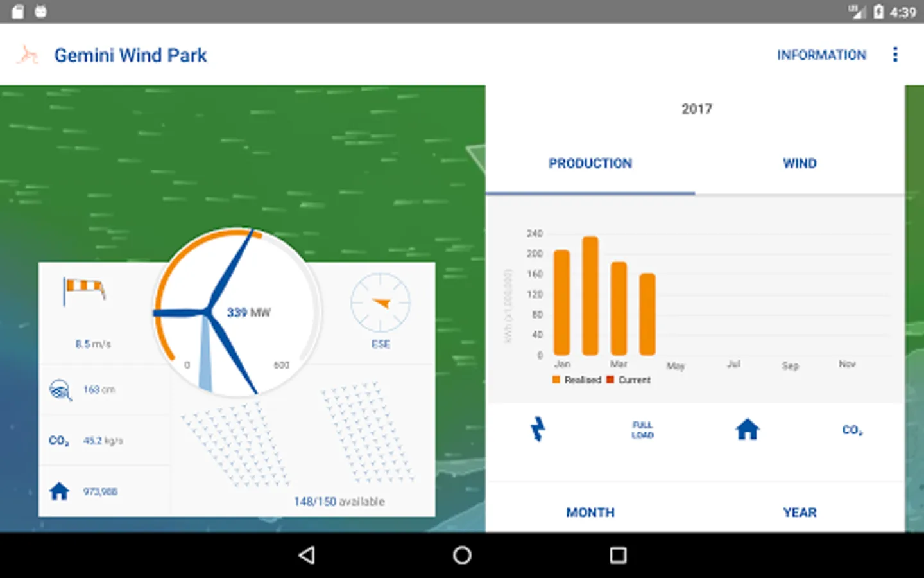924x578 pixels.
Task: Tap the wave height icon
Action: pyautogui.click(x=60, y=389)
